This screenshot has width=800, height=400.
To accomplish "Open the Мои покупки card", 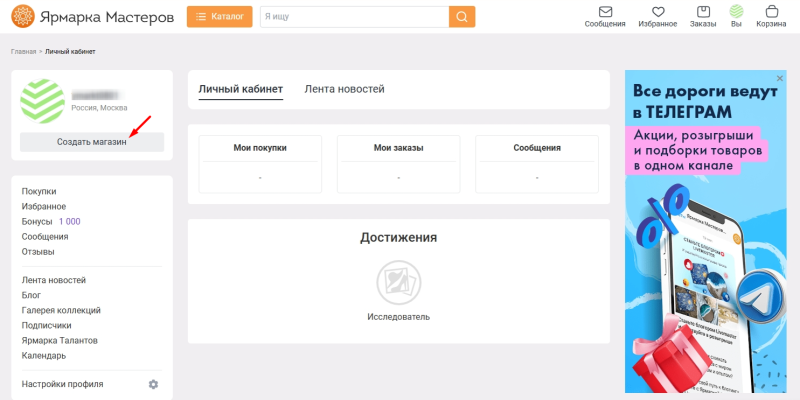I will [260, 164].
